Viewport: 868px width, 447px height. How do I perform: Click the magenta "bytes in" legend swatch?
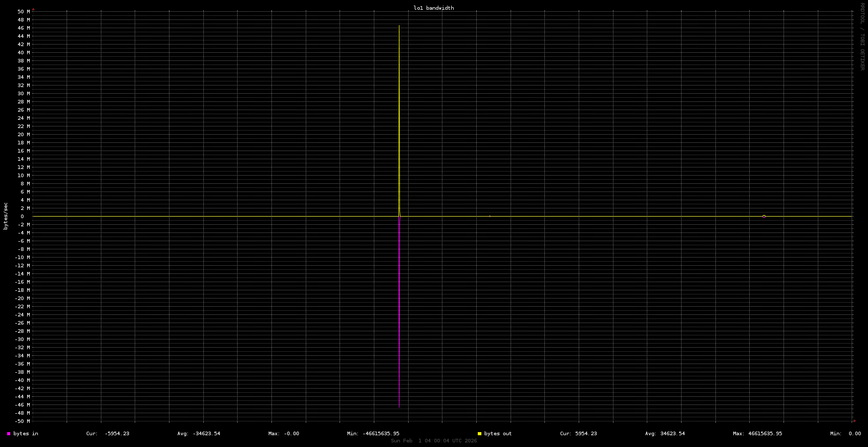pos(9,434)
